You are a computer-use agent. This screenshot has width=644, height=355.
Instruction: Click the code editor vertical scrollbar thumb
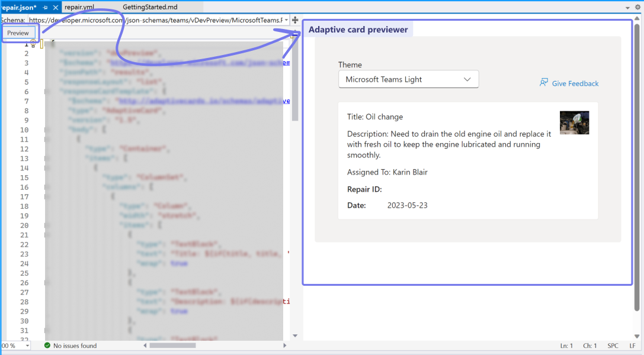[295, 80]
